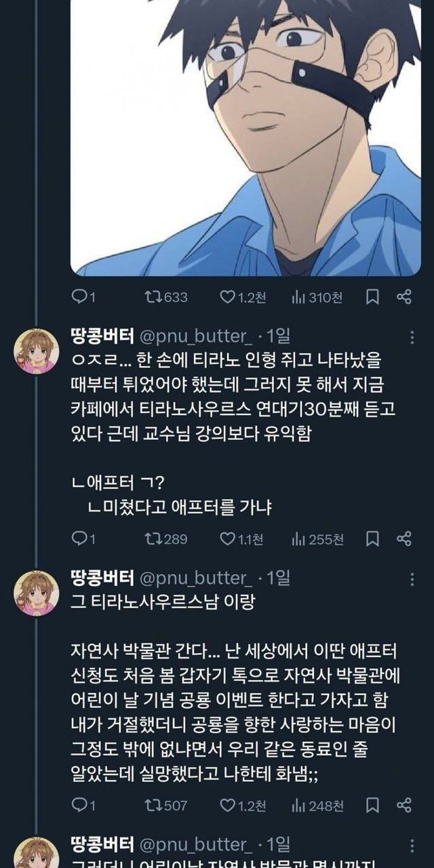This screenshot has width=434, height=868.
Task: Expand options for the bottom partially visible tweet
Action: (x=412, y=846)
